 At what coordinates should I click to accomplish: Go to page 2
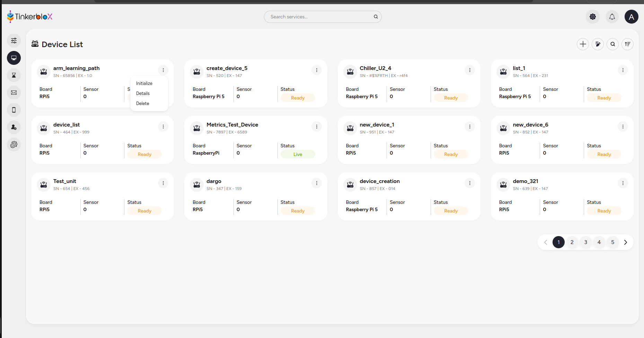coord(572,242)
